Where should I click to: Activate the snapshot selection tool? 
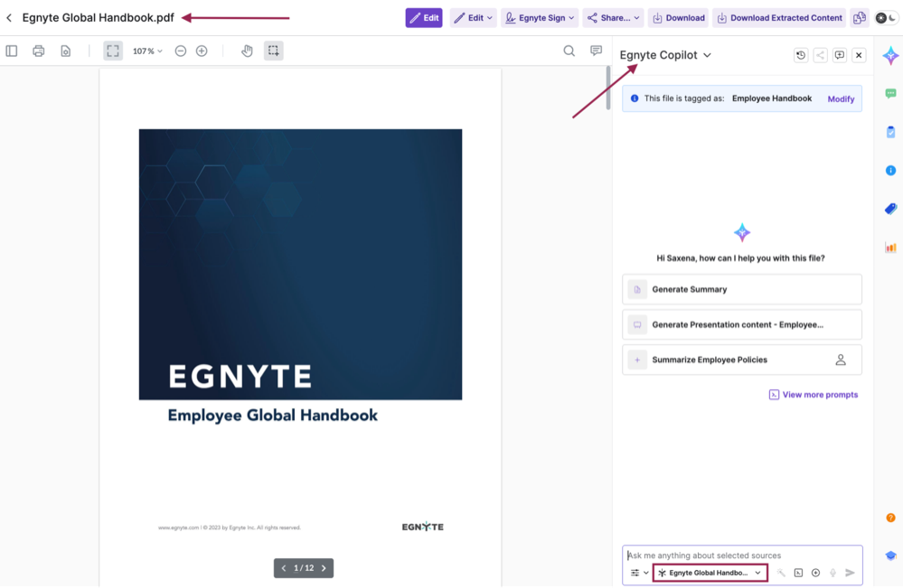click(x=274, y=51)
